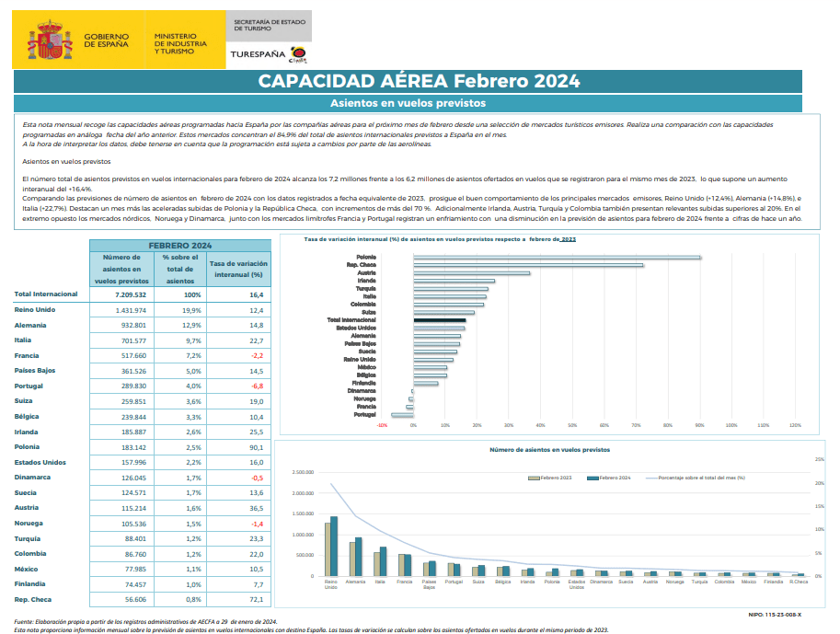Click Polonia's variation value 90,1
This screenshot has height=634, width=840.
click(x=256, y=446)
